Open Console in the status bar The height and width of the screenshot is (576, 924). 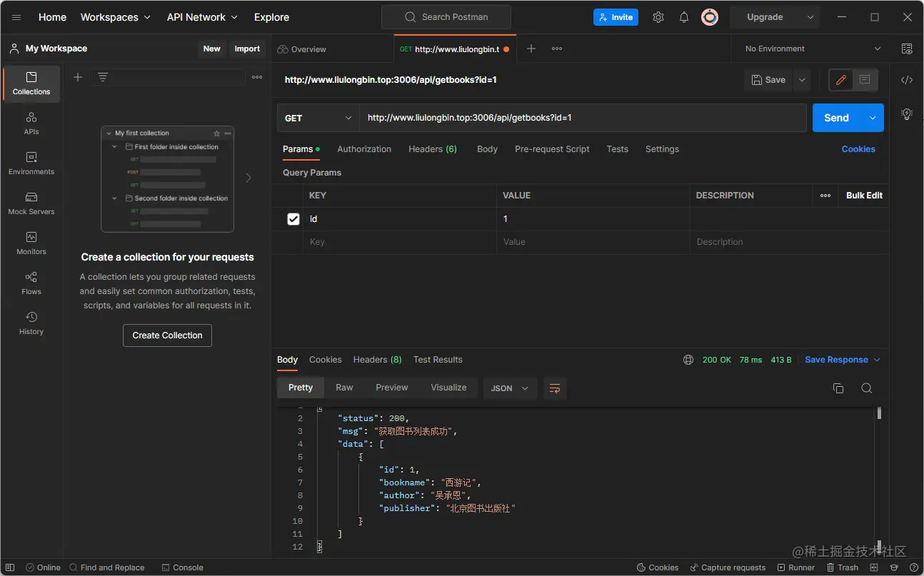pos(183,567)
